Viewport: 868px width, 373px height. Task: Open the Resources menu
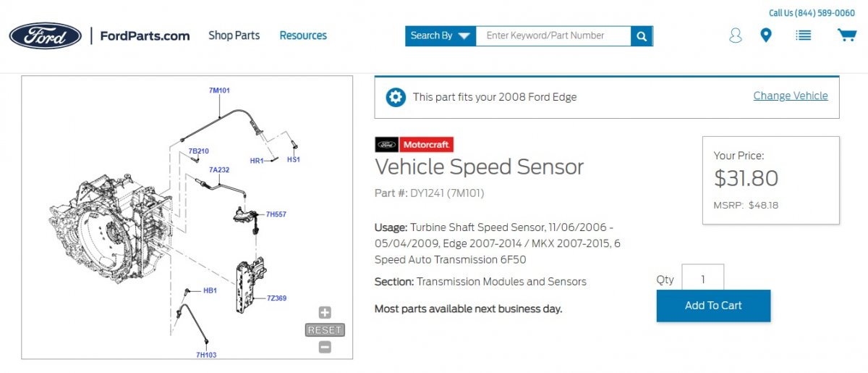(x=303, y=35)
